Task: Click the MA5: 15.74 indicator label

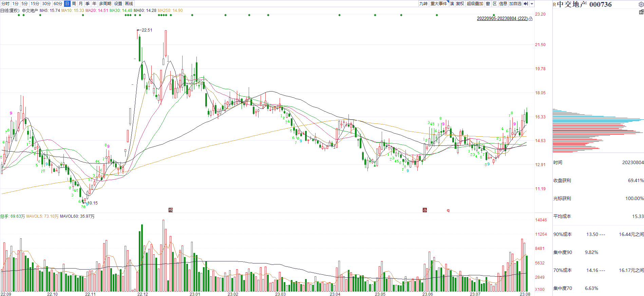Action: click(50, 11)
